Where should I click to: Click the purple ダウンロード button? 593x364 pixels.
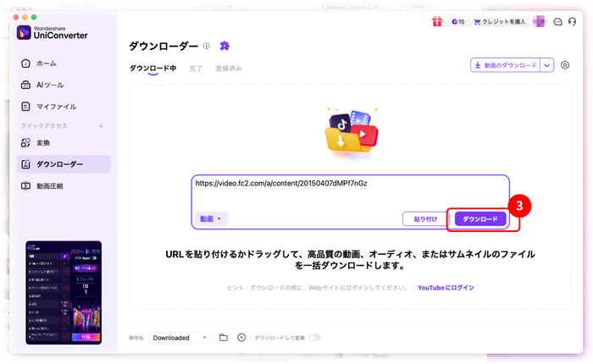tap(480, 218)
